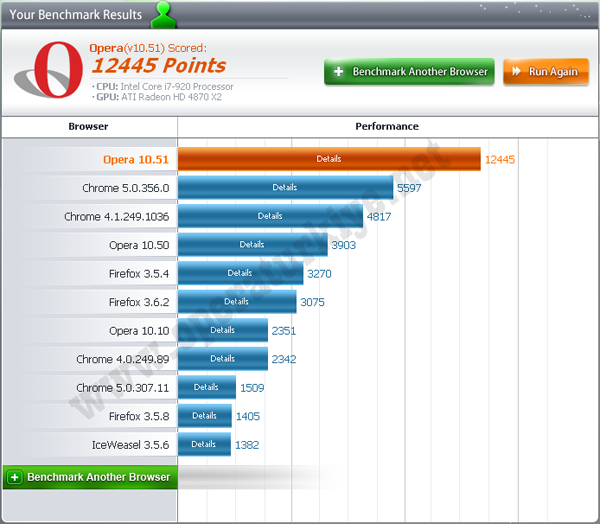This screenshot has width=600, height=524.
Task: Open Details for Firefox 3.6.2 bar
Action: tap(236, 302)
